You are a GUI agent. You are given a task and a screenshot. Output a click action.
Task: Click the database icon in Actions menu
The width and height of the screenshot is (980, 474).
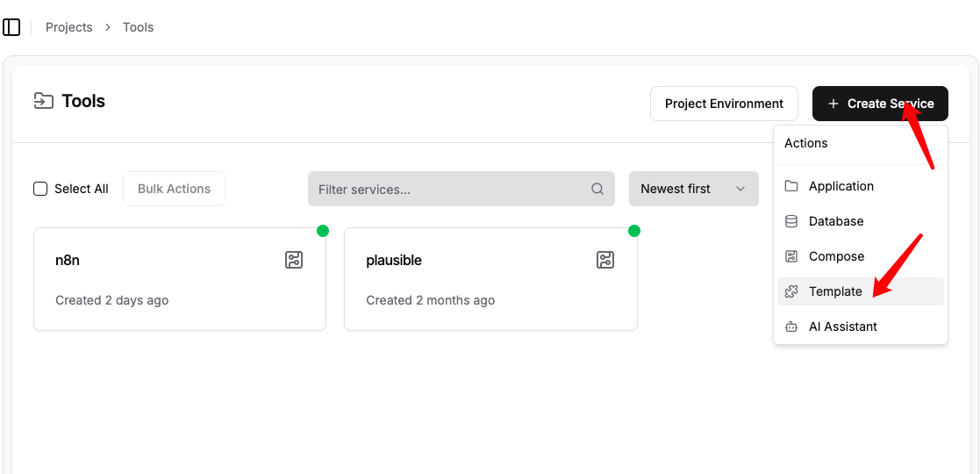click(x=791, y=221)
